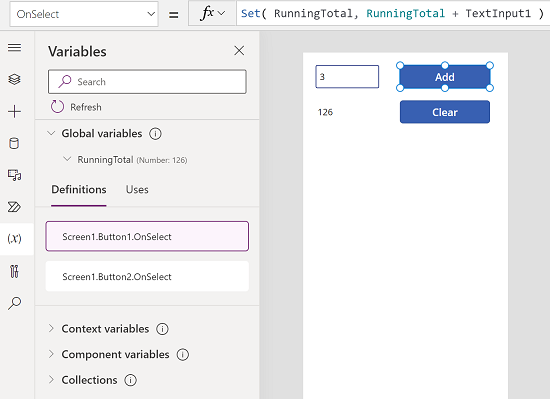This screenshot has width=550, height=399.
Task: Open the Power Automate icon
Action: click(14, 207)
